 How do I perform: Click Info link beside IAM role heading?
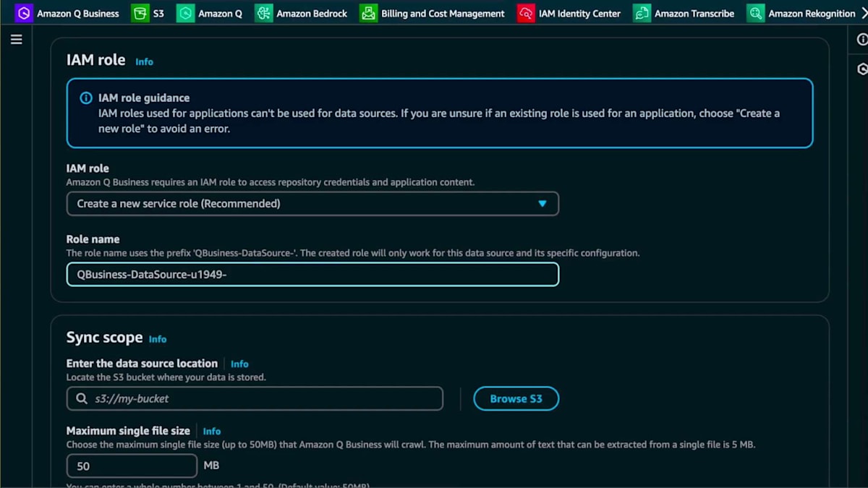click(144, 62)
